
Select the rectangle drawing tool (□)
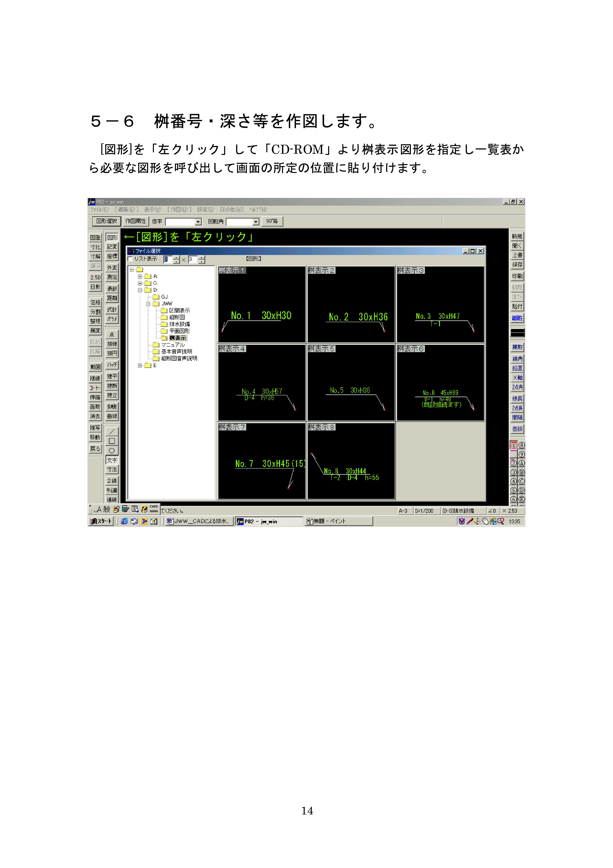coord(112,441)
